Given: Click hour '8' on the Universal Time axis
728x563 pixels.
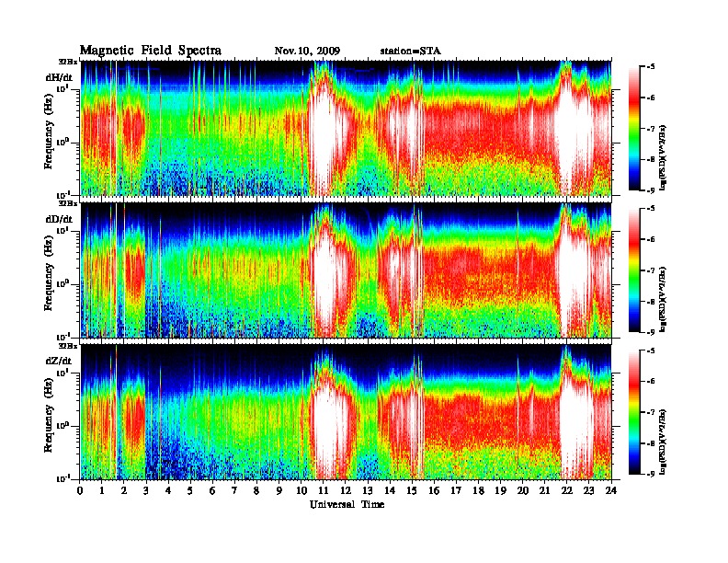Looking at the screenshot, I should (256, 491).
